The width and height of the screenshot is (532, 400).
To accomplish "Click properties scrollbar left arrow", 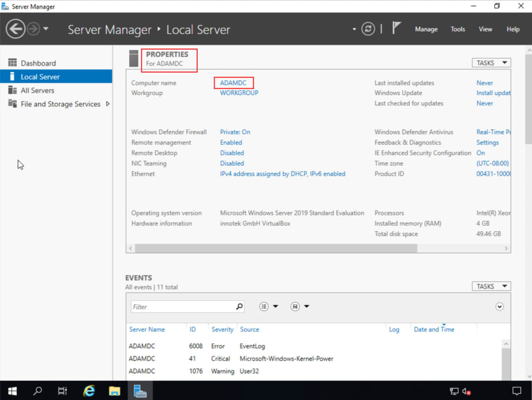I will tap(131, 248).
